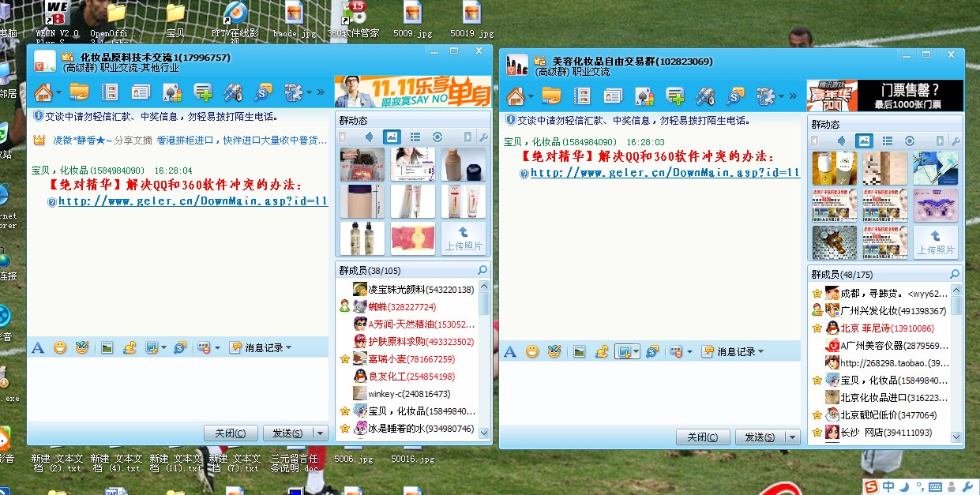The width and height of the screenshot is (980, 495).
Task: Open the settings gear menu in right toolbar
Action: tap(765, 95)
